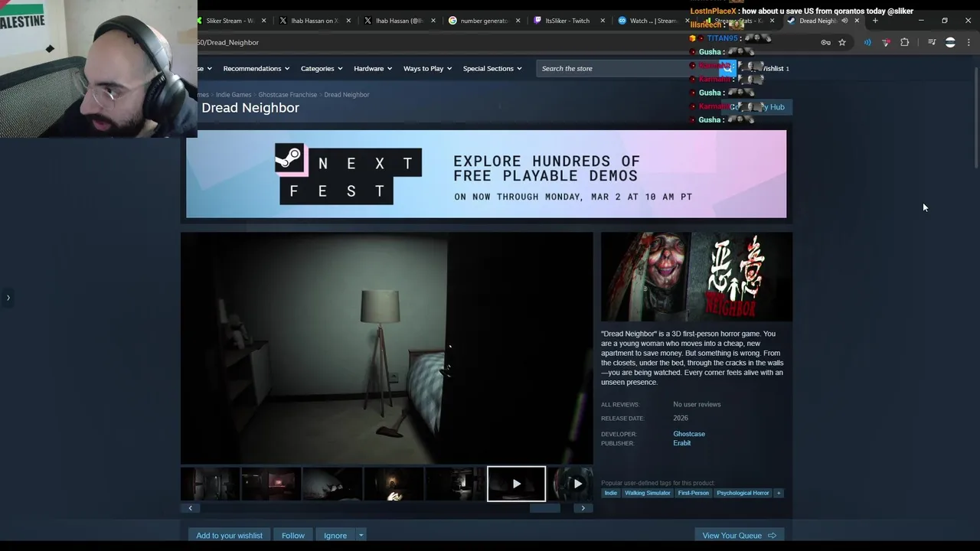
Task: Ignore this game with the Ignore button
Action: pos(335,536)
